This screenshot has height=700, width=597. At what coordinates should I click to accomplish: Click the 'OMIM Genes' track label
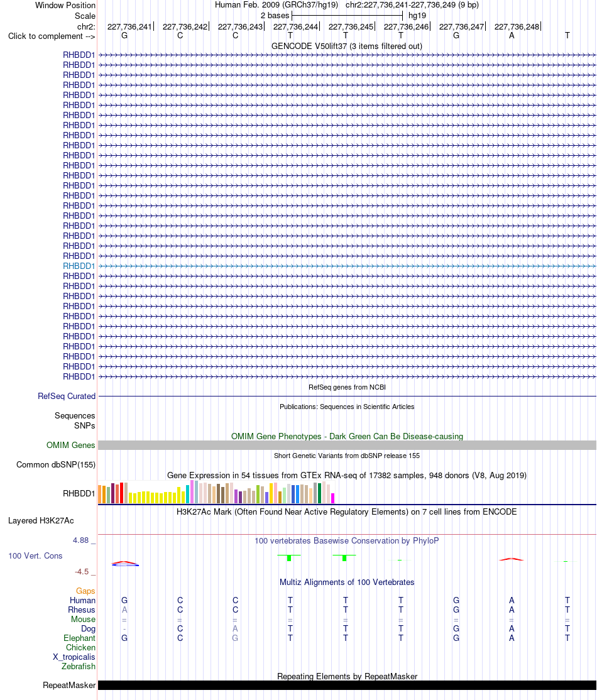click(70, 445)
